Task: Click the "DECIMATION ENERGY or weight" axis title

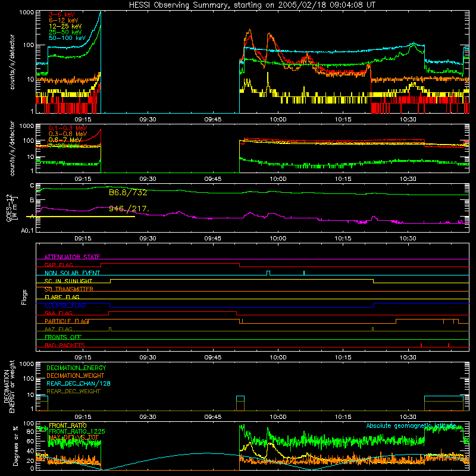Action: click(x=9, y=386)
